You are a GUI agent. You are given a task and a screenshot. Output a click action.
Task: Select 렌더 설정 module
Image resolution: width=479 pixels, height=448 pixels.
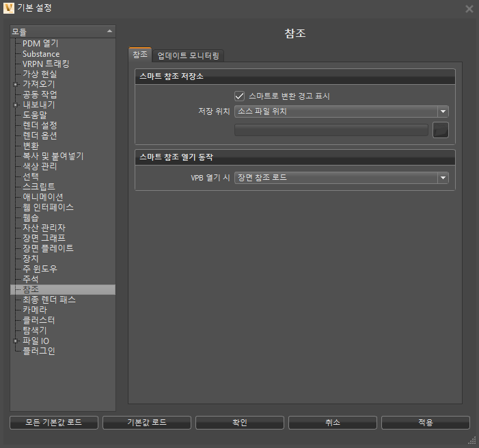click(40, 125)
